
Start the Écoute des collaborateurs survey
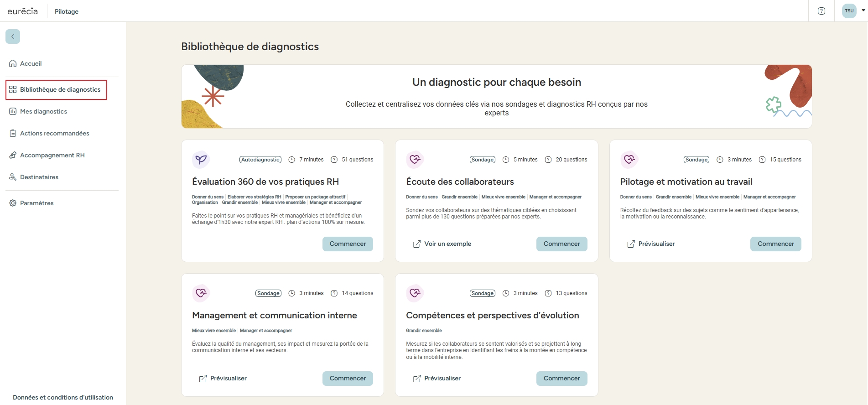[x=561, y=244]
